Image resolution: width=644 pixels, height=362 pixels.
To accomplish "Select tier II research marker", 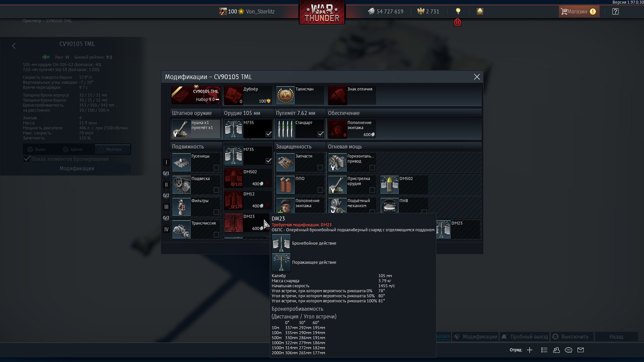I will tap(166, 185).
